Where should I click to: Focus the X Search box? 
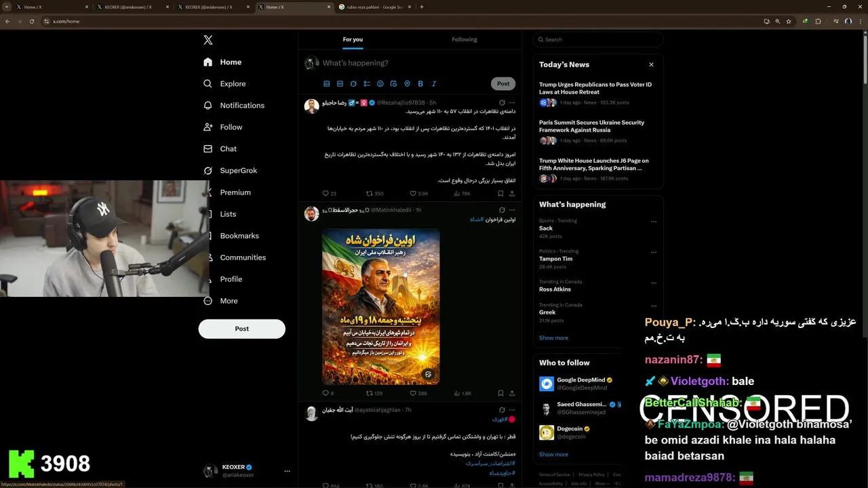597,39
